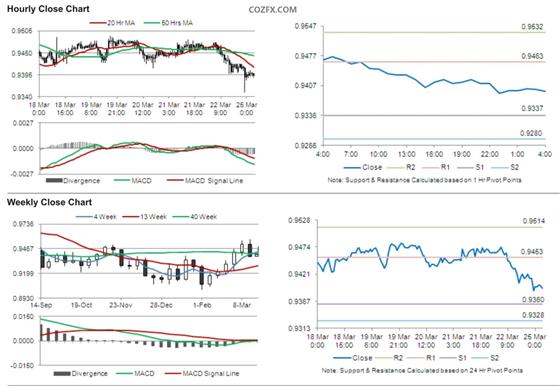Screen dimensions: 560x386
Task: Click the '23-Nov' date label
Action: click(x=121, y=305)
